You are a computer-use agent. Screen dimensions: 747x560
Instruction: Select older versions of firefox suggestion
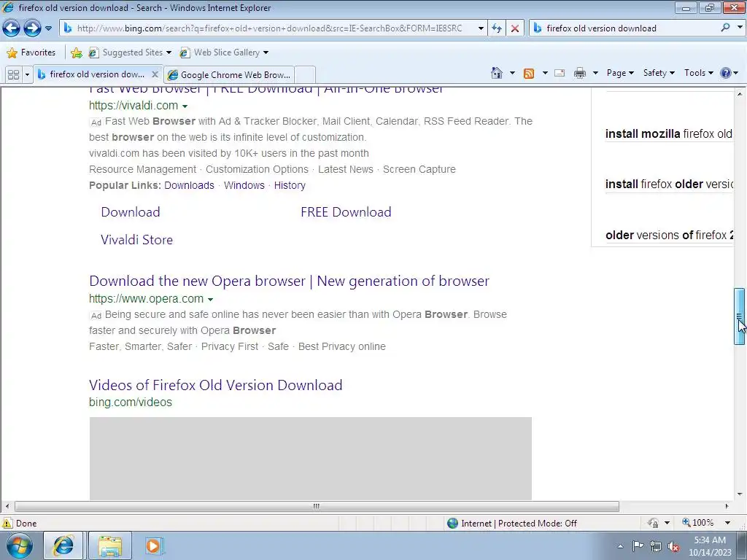pyautogui.click(x=668, y=236)
